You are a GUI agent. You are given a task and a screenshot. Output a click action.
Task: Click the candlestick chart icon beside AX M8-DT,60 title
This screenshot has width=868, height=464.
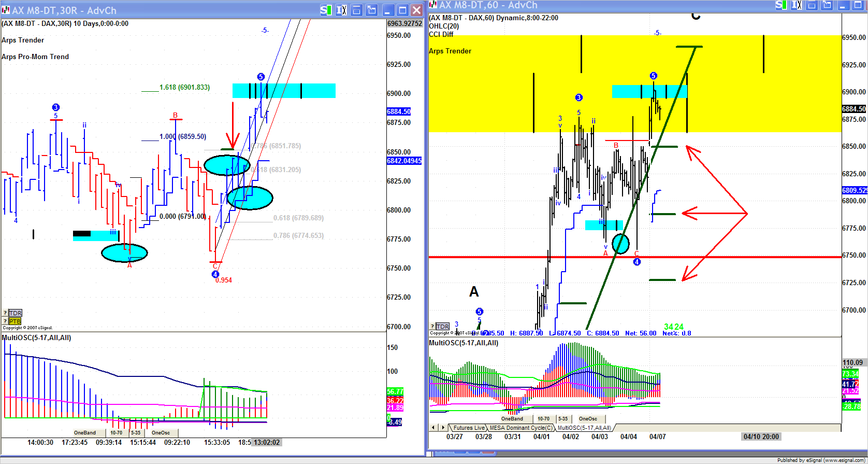[x=432, y=5]
